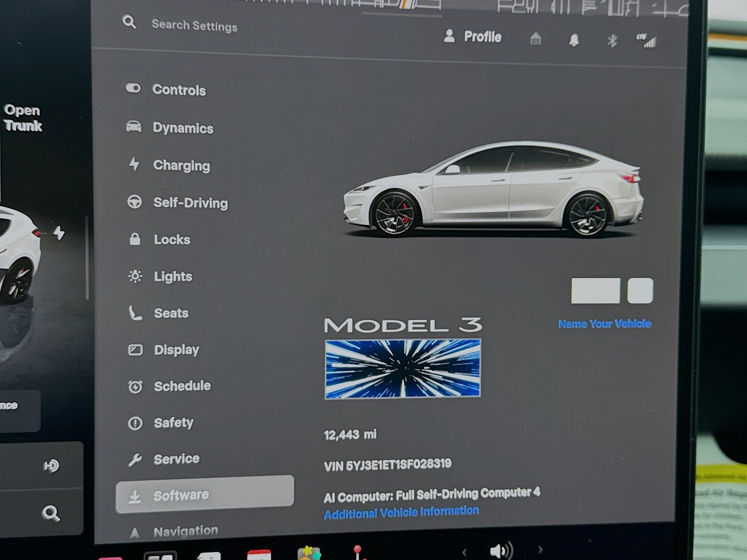
Task: Select the Safety menu label
Action: tap(173, 423)
